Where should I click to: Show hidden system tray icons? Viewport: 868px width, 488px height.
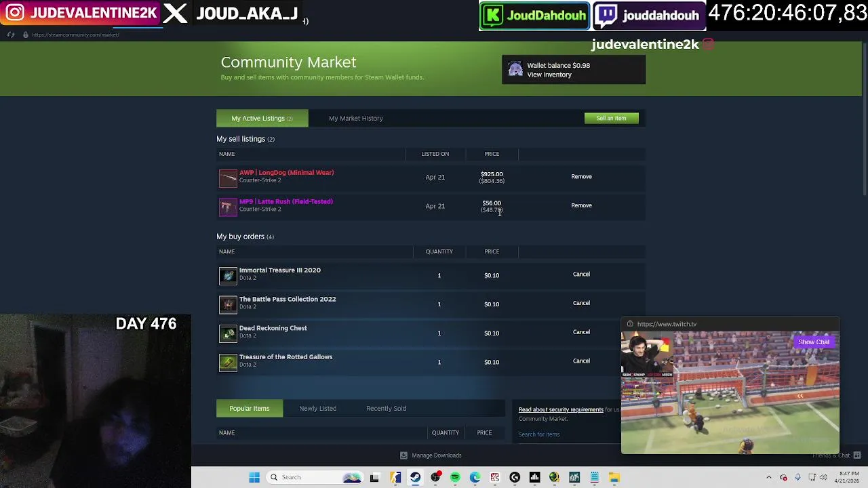pos(768,477)
